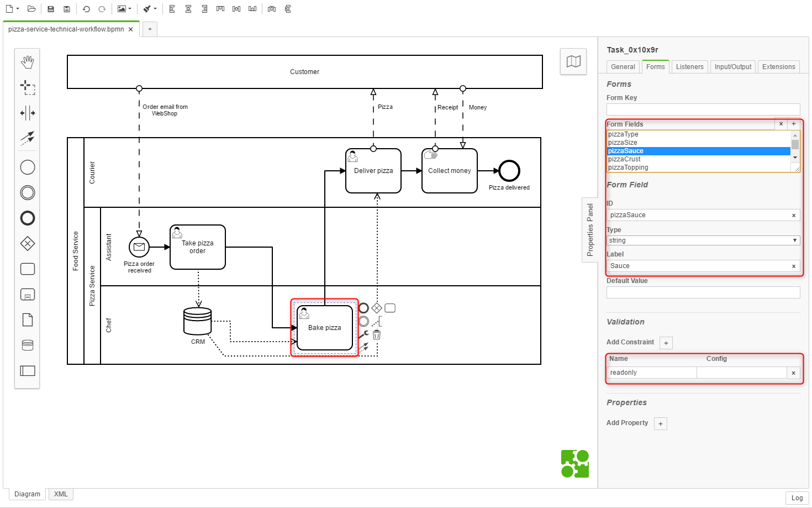The width and height of the screenshot is (812, 508).
Task: Activate the global connect tool
Action: [27, 138]
